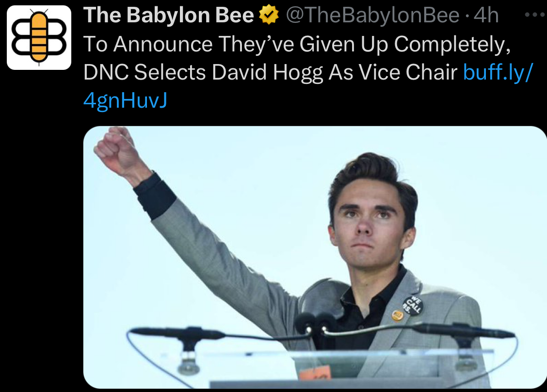Click the 4h timestamp
The width and height of the screenshot is (547, 392).
[x=486, y=16]
